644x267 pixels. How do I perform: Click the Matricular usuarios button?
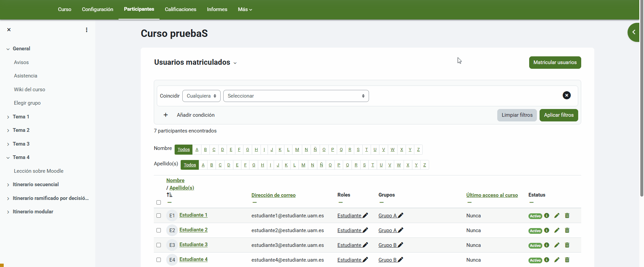click(555, 62)
